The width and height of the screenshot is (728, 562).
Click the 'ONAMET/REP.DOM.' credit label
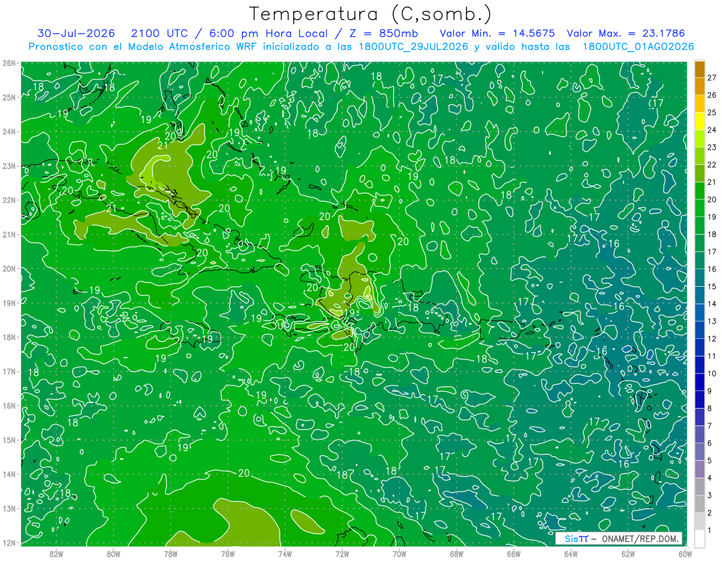point(641,539)
